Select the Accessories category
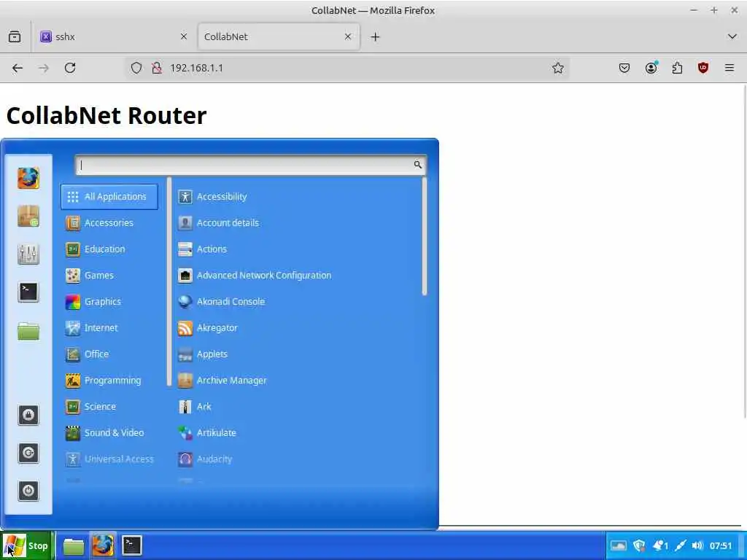This screenshot has height=560, width=747. tap(109, 223)
